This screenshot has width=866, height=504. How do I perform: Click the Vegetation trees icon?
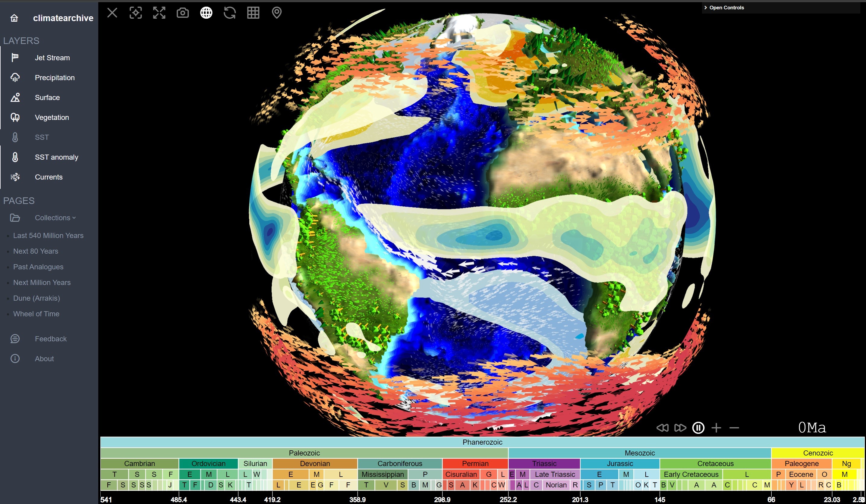click(15, 117)
